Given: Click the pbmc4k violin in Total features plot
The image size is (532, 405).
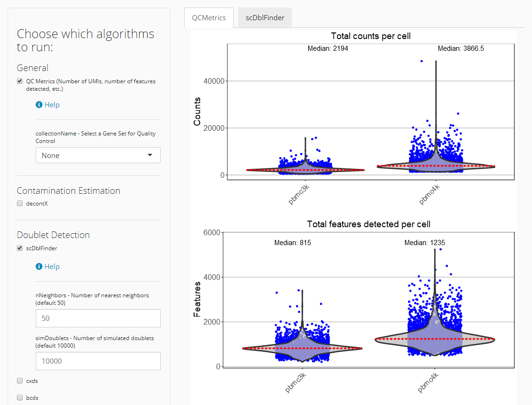Looking at the screenshot, I should coord(435,339).
